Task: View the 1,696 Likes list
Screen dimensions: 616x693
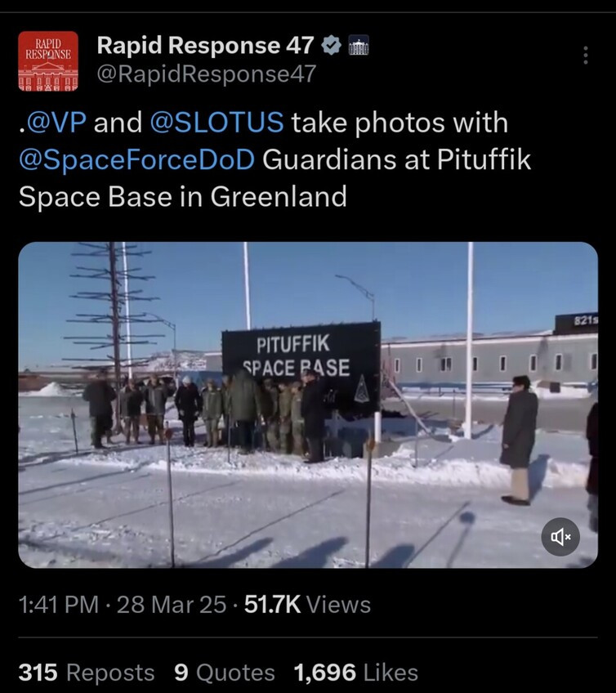Action: pyautogui.click(x=355, y=673)
